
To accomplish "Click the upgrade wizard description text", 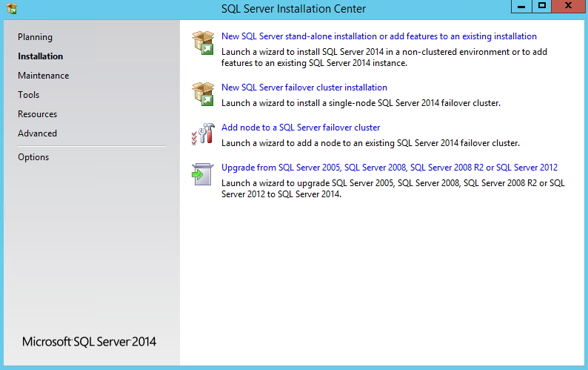I will coord(393,188).
